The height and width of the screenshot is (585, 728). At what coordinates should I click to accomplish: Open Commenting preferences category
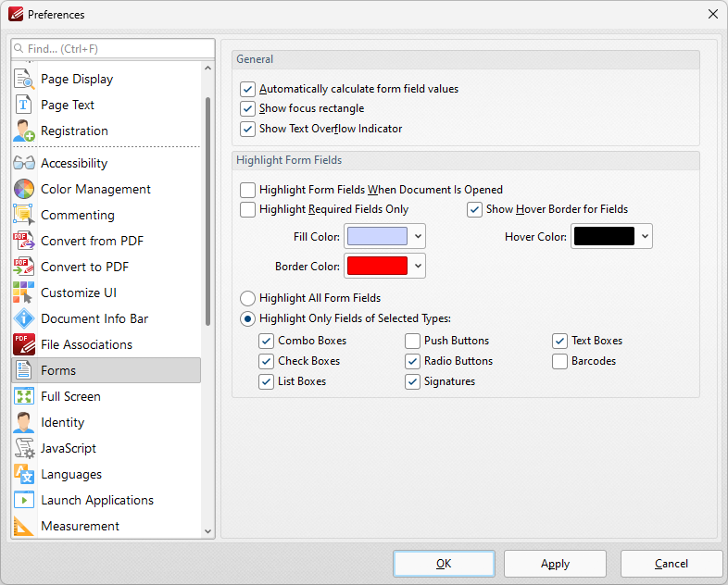(x=107, y=216)
